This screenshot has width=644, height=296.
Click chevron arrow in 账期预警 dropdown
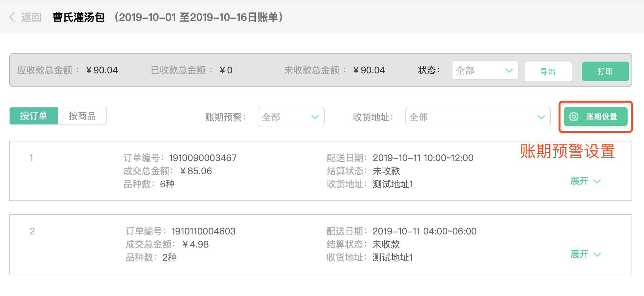[x=315, y=117]
